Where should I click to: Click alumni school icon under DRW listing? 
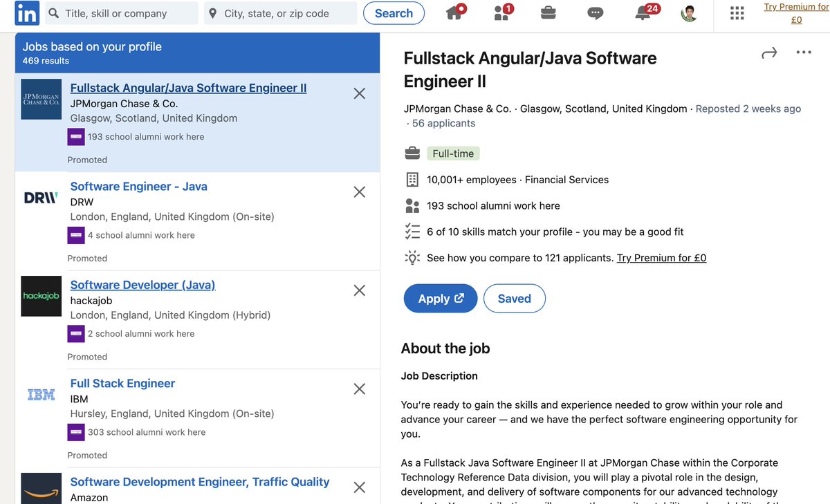pyautogui.click(x=76, y=235)
